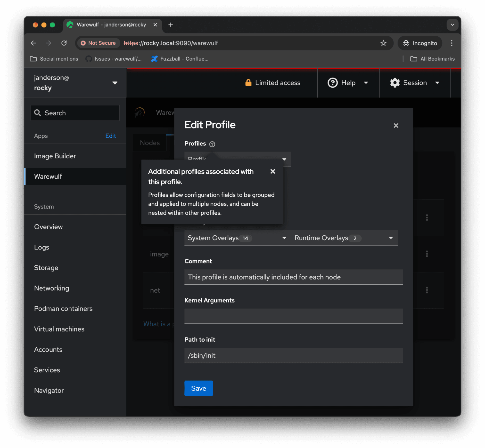
Task: Click the Kernel Arguments input field
Action: tap(293, 316)
